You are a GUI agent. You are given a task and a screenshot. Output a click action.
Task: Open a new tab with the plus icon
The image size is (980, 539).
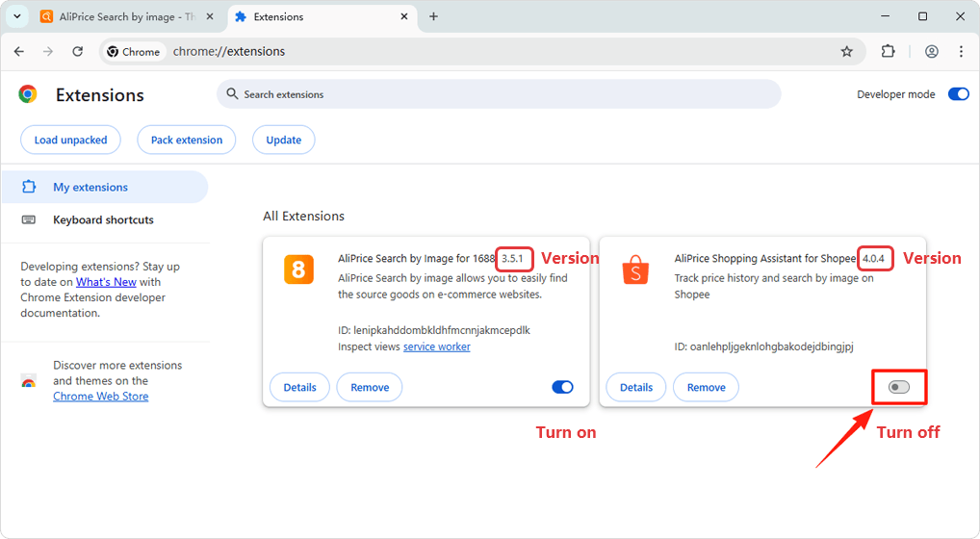[433, 16]
